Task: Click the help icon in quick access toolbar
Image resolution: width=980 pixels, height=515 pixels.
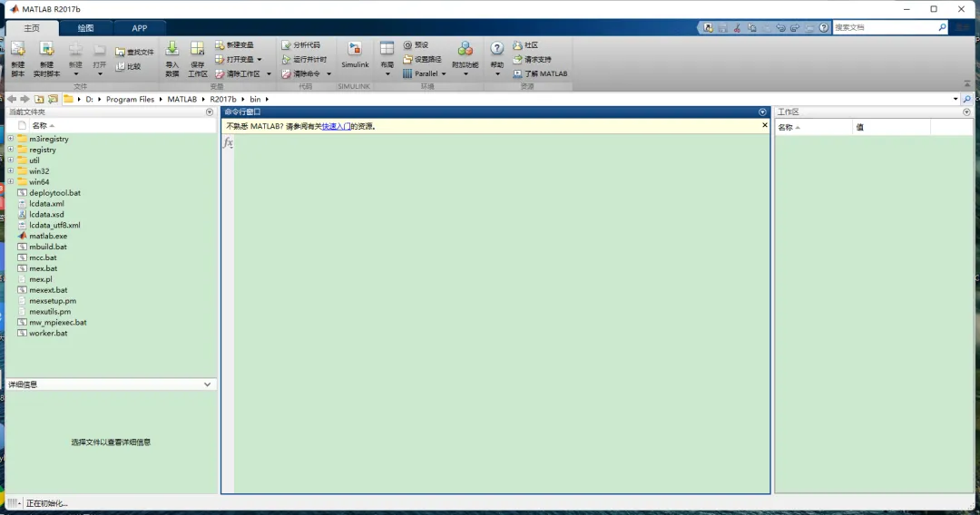Action: tap(824, 27)
